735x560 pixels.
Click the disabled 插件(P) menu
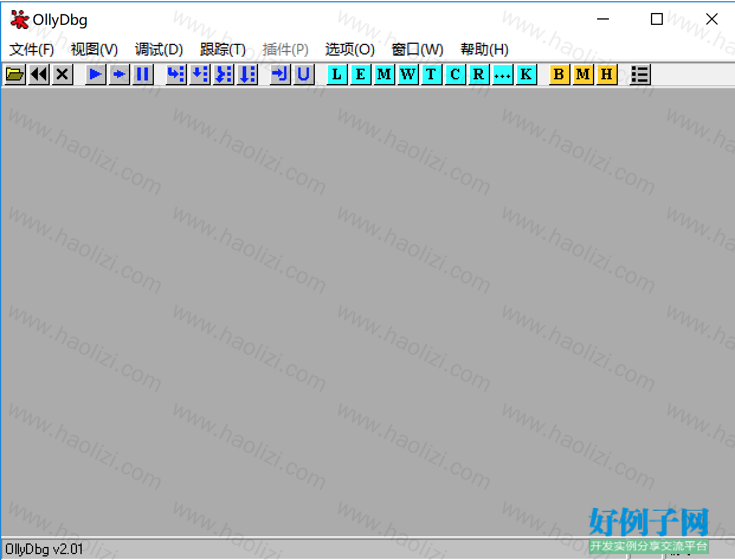pyautogui.click(x=286, y=49)
